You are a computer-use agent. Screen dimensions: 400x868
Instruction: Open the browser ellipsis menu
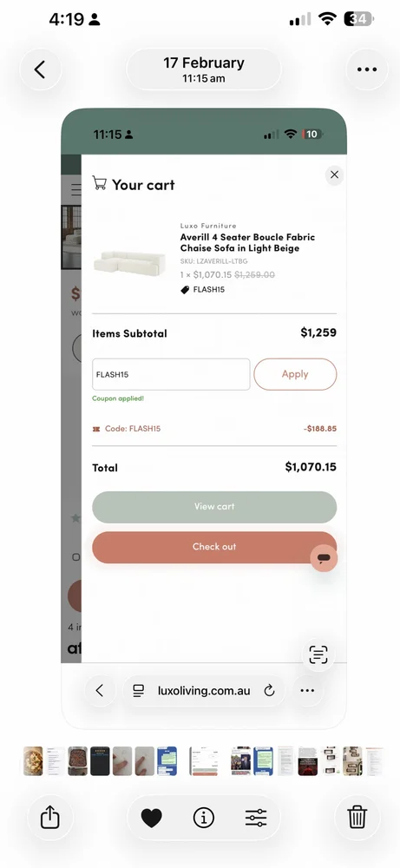(x=307, y=690)
